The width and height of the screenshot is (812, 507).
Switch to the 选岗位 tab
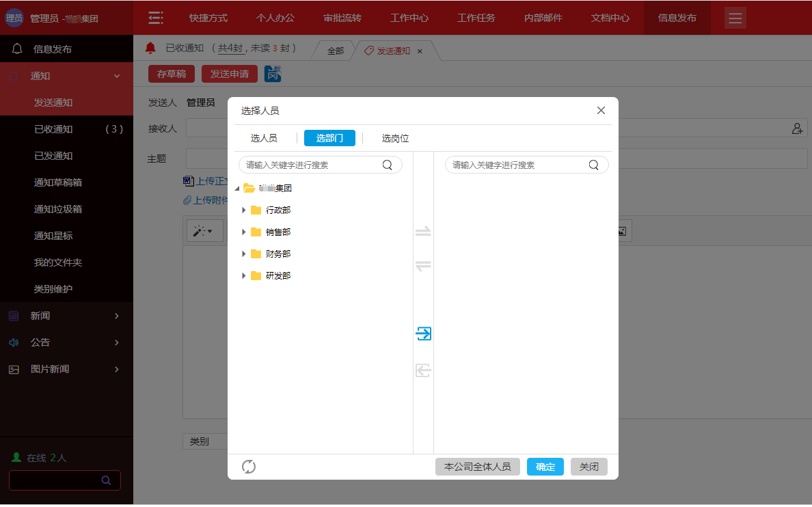tap(396, 137)
